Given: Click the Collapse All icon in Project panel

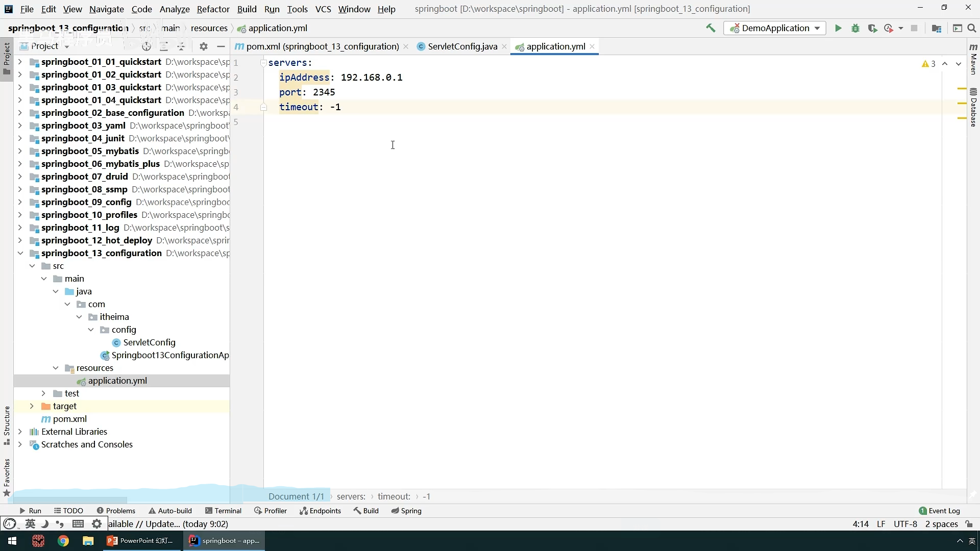Looking at the screenshot, I should tap(181, 46).
